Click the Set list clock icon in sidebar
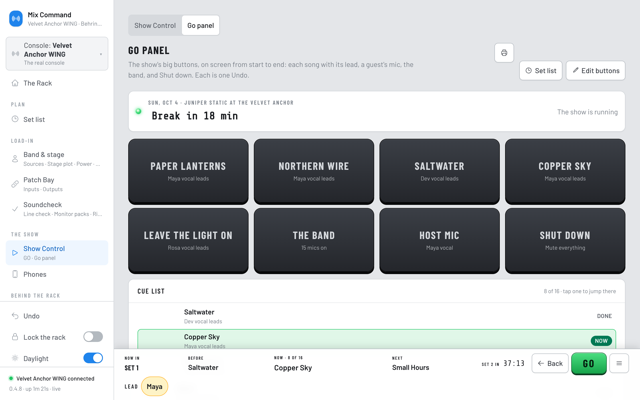Viewport: 640px width, 400px height. coord(15,119)
